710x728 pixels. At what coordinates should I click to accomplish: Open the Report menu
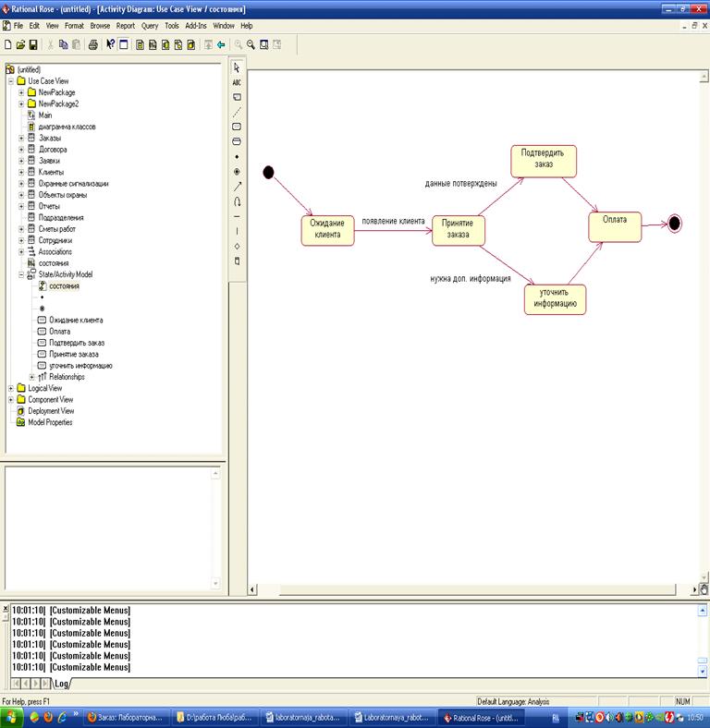tap(125, 26)
